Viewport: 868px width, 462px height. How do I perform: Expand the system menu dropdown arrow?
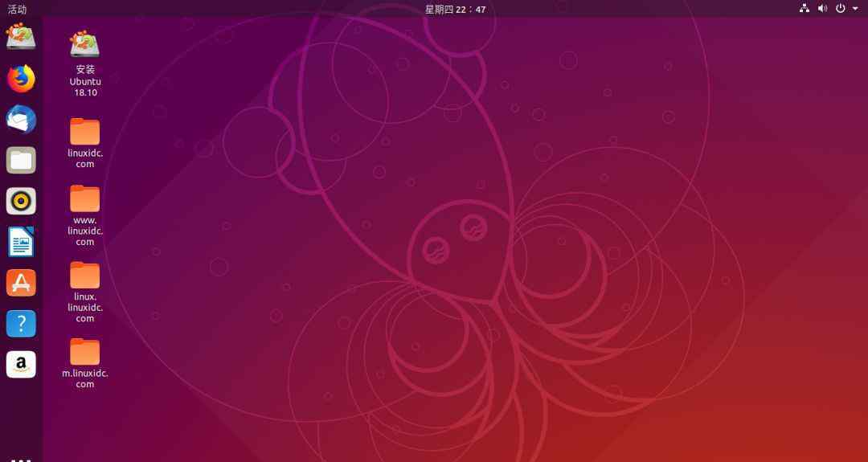pos(855,9)
